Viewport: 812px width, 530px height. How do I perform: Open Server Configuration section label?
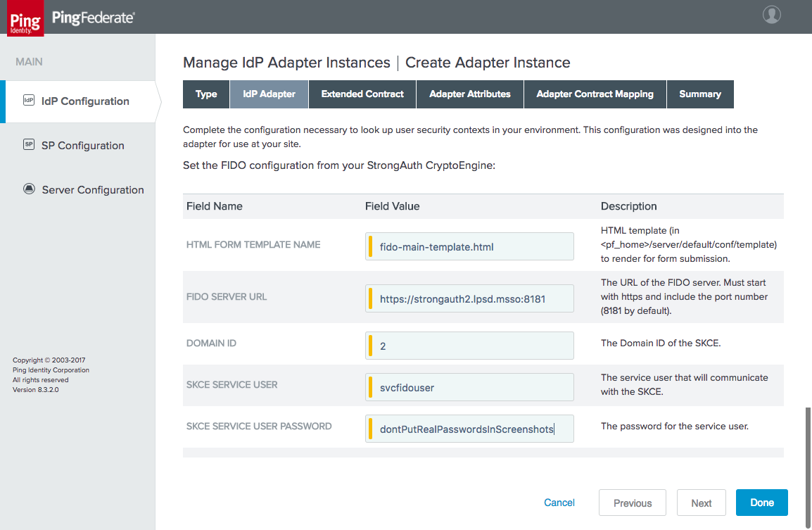point(93,190)
